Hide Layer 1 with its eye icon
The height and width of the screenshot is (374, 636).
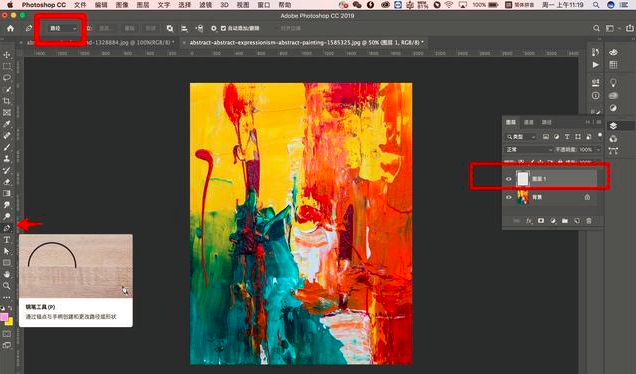[x=509, y=179]
